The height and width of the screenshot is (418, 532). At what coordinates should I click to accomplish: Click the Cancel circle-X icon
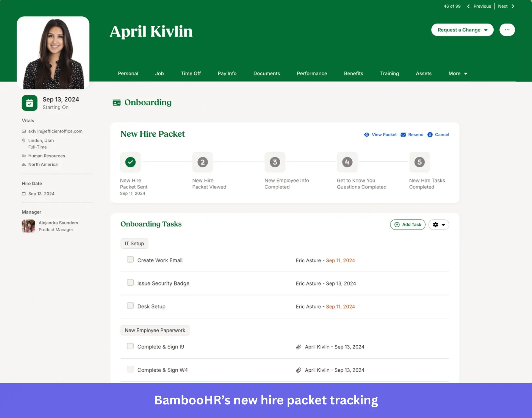tap(430, 135)
